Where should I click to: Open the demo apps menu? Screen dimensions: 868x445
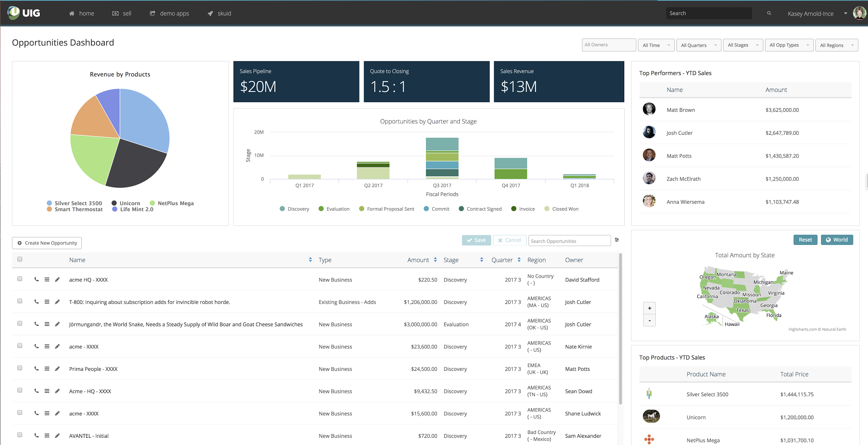(x=170, y=14)
